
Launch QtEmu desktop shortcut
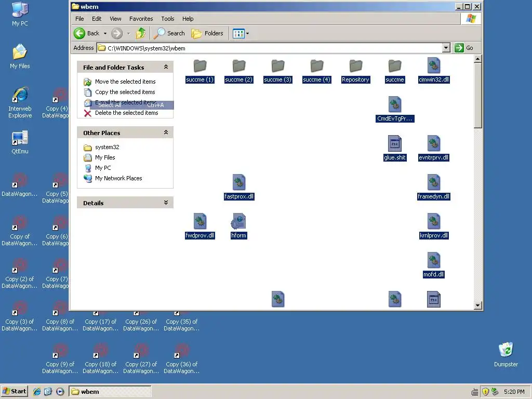pyautogui.click(x=20, y=142)
